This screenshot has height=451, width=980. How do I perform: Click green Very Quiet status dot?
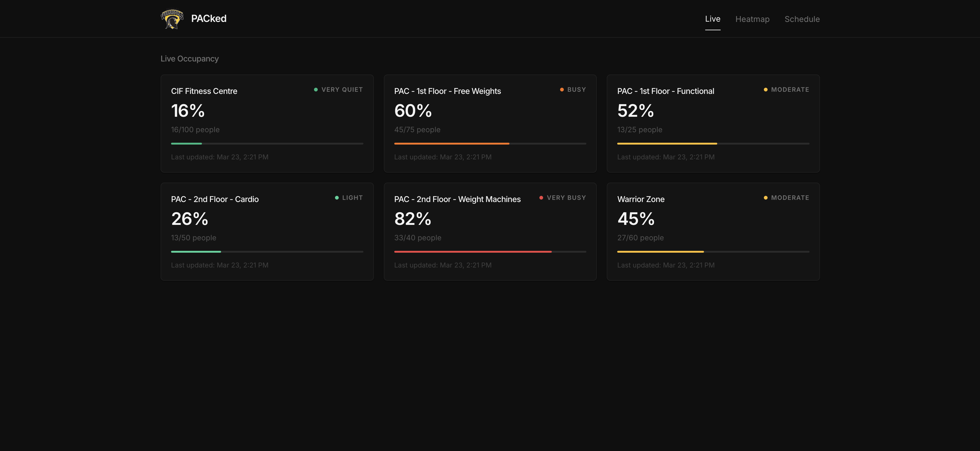click(316, 90)
